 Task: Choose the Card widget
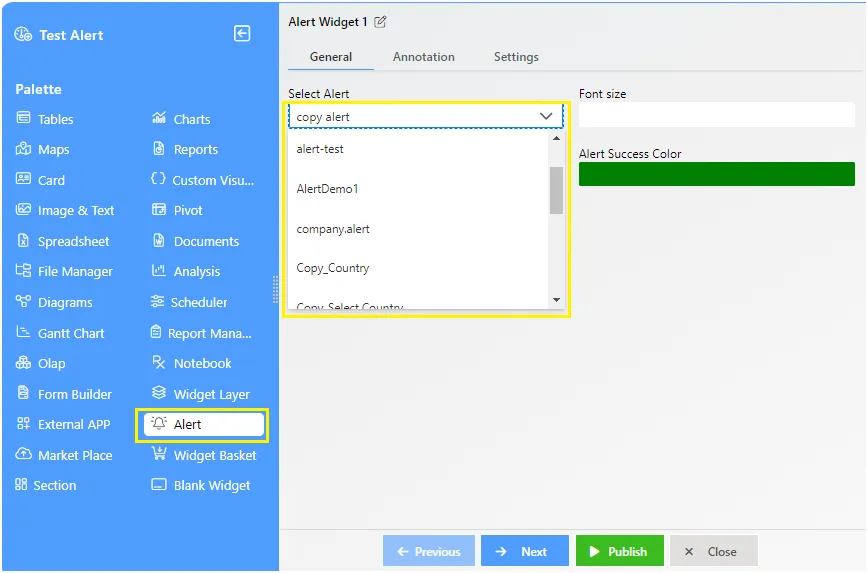[x=40, y=180]
